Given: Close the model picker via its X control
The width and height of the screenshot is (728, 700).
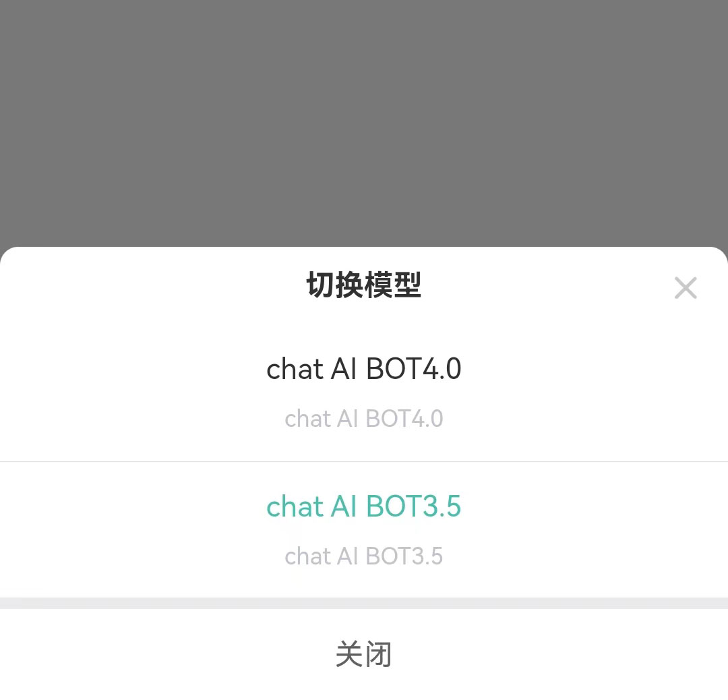Looking at the screenshot, I should point(686,288).
